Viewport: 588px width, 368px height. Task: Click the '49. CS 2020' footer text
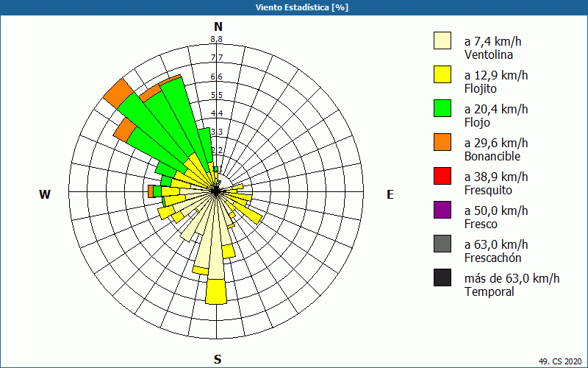(x=561, y=361)
